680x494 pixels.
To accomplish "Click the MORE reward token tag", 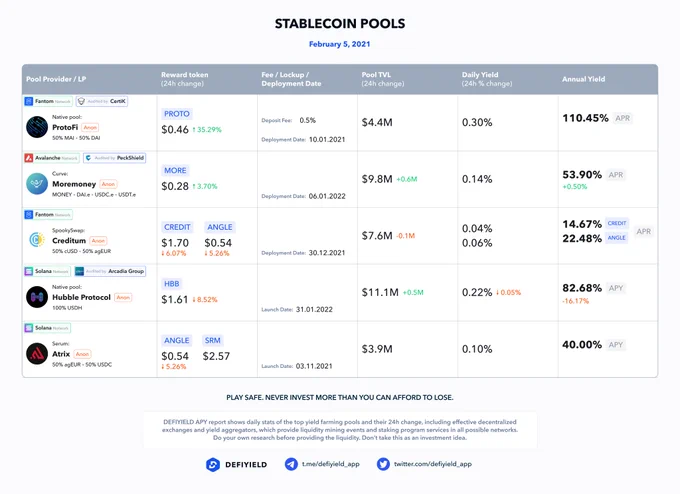I will tap(175, 171).
